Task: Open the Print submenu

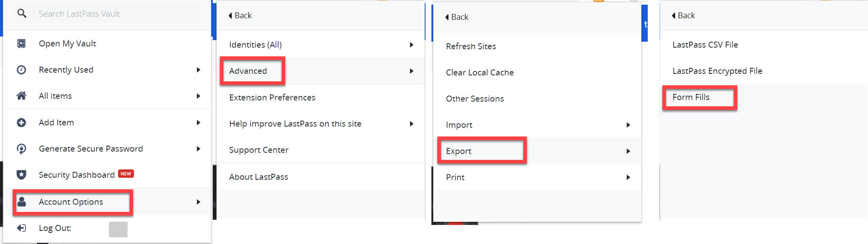Action: (537, 177)
